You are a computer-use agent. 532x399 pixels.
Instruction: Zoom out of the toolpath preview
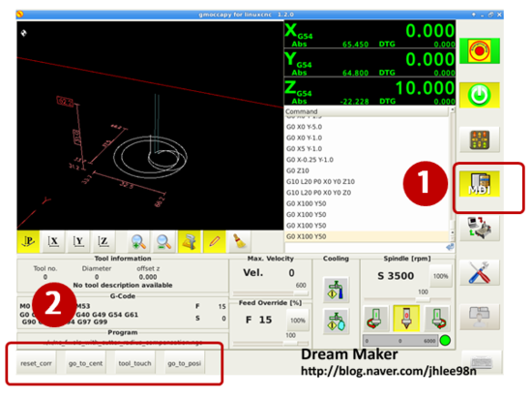point(163,242)
